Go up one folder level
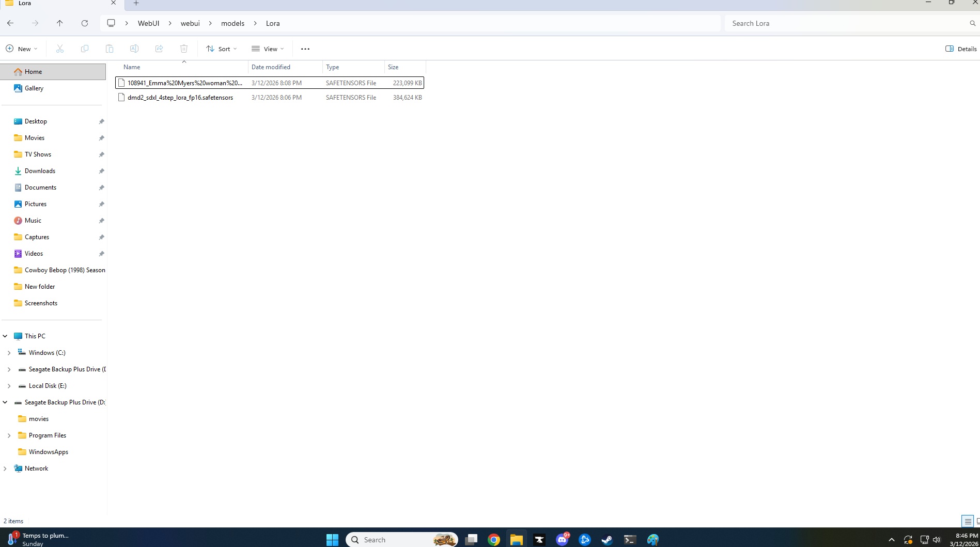The image size is (980, 547). pyautogui.click(x=60, y=23)
